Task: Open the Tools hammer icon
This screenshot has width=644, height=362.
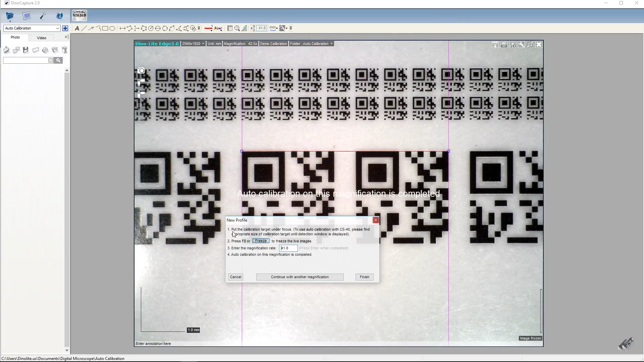Action: click(x=43, y=16)
